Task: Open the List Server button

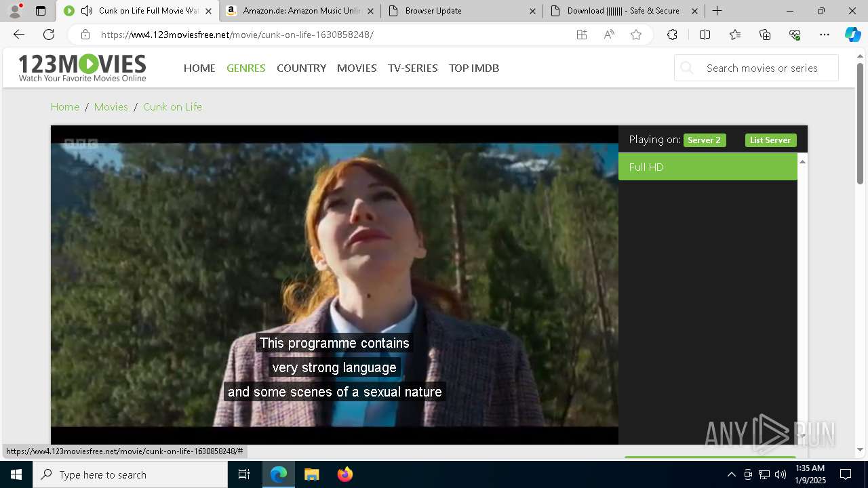Action: [770, 140]
